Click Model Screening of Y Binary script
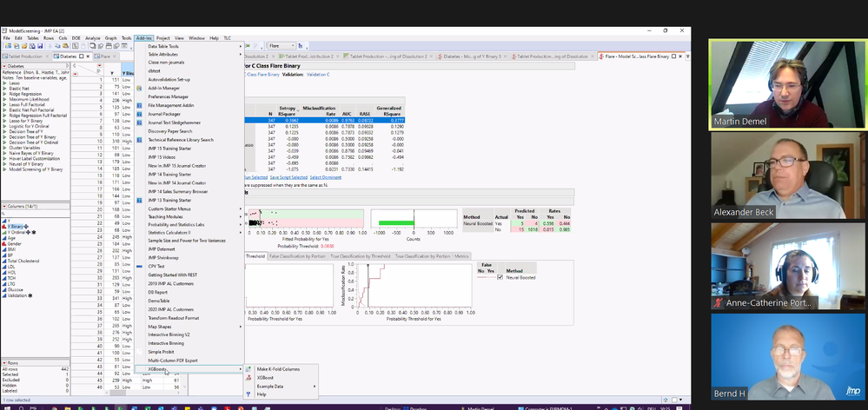 tap(36, 169)
